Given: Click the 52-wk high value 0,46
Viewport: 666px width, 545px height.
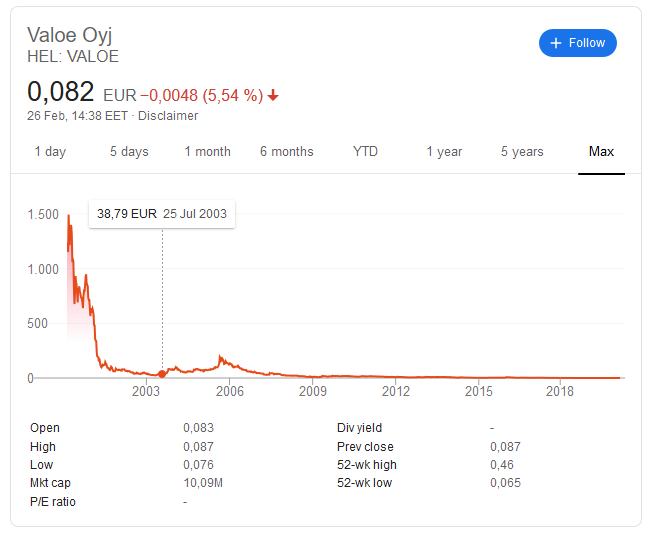Looking at the screenshot, I should 503,465.
